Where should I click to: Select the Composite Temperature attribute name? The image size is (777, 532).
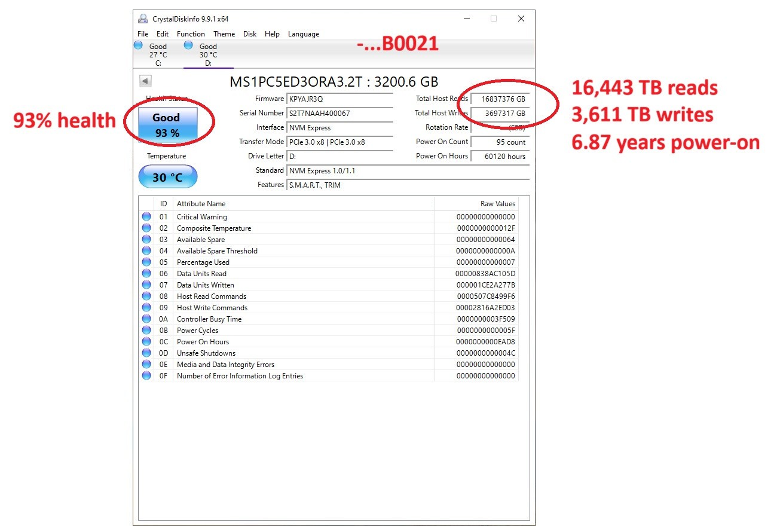tap(214, 228)
